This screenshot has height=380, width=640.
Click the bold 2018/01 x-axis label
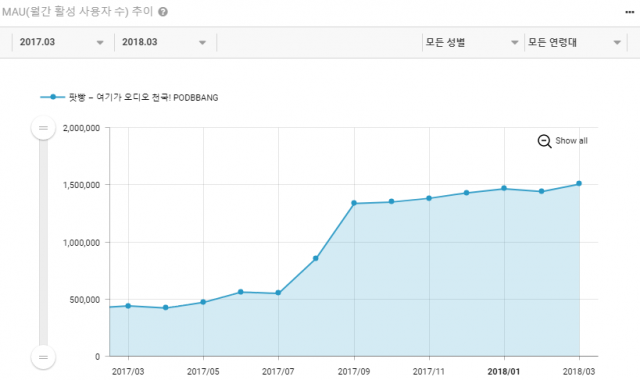pos(504,372)
